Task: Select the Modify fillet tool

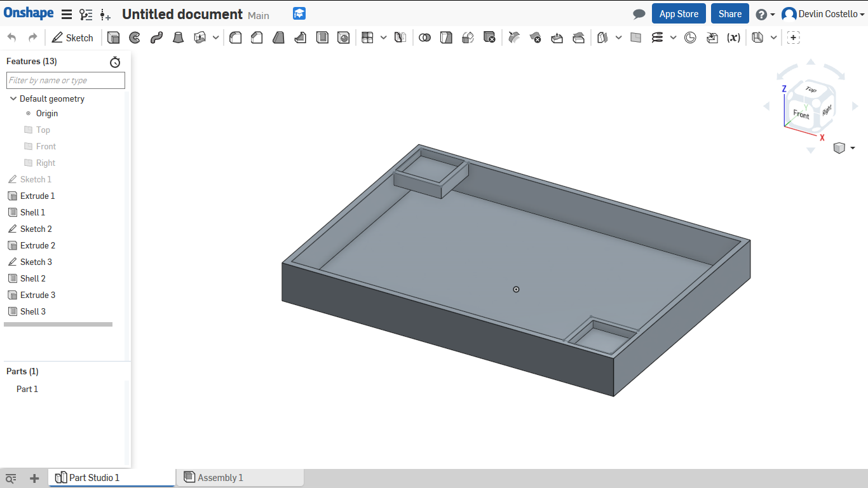Action: (x=514, y=38)
